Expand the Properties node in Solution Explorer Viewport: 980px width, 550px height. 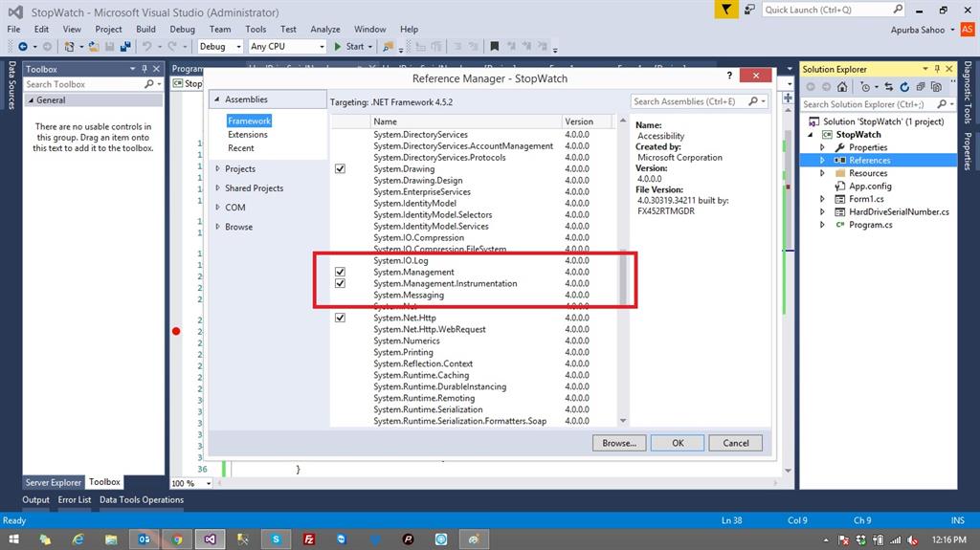tap(822, 147)
